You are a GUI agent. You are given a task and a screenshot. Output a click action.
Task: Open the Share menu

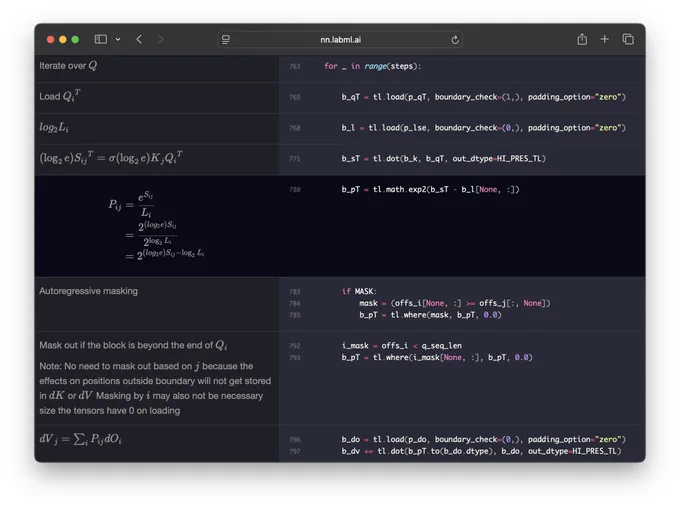(x=582, y=39)
